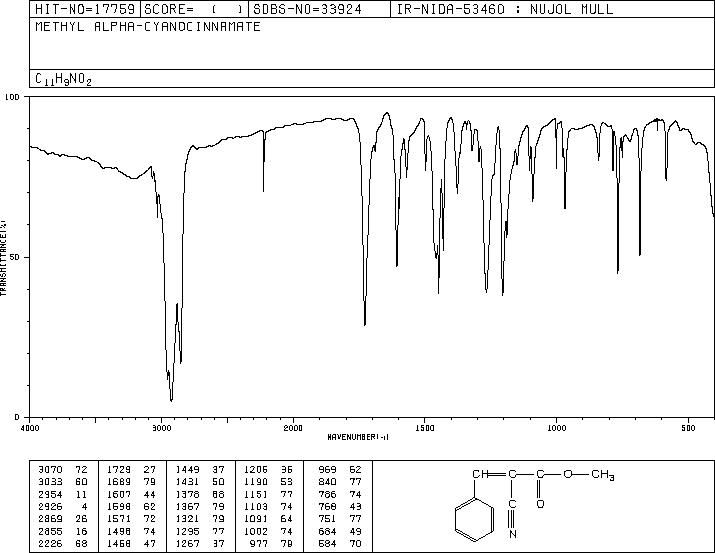Click the IR-NIDA-53460 NUJOL MULL label
715x553 pixels.
pos(505,9)
